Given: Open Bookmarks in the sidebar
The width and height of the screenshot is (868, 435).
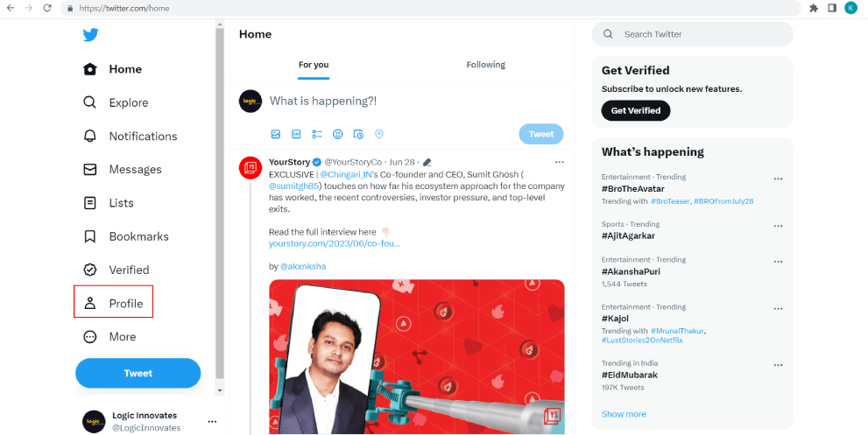Looking at the screenshot, I should click(x=125, y=236).
